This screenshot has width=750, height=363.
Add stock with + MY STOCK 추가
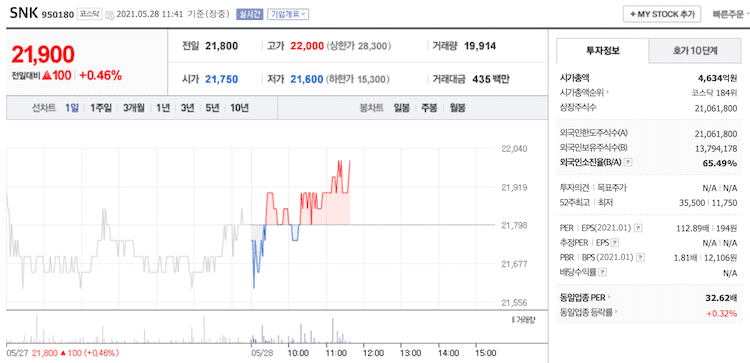click(x=662, y=14)
